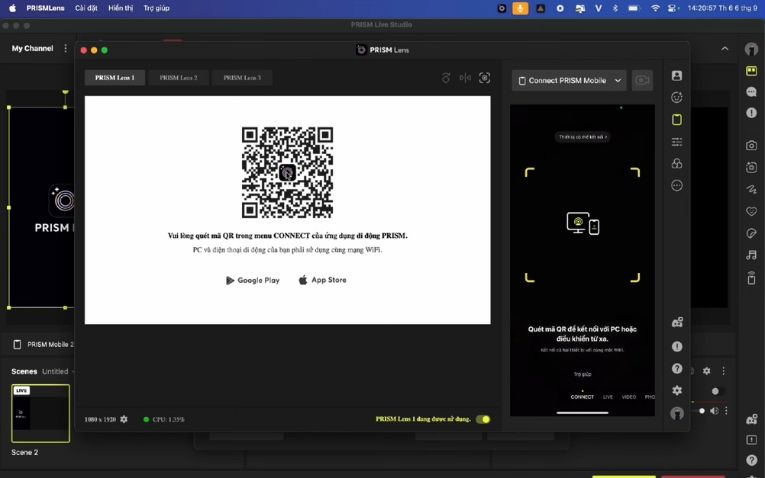The image size is (765, 478).
Task: Click the music note icon in Studio sidebar
Action: tap(751, 255)
